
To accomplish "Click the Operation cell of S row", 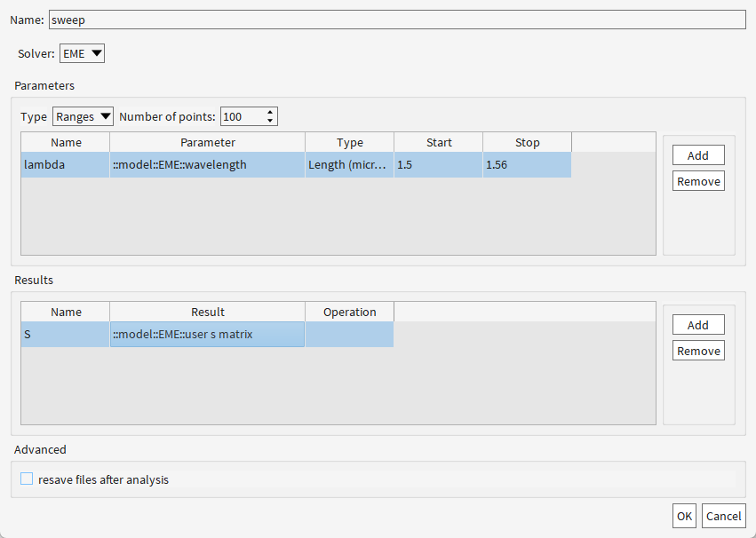I will pos(349,335).
